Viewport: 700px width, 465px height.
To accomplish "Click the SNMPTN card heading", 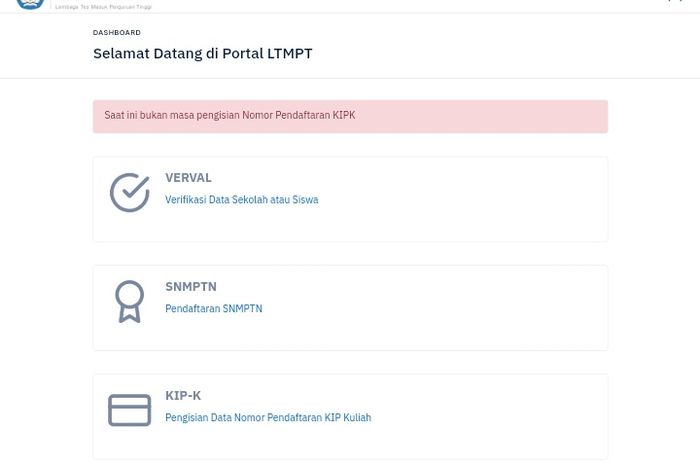I will point(191,286).
